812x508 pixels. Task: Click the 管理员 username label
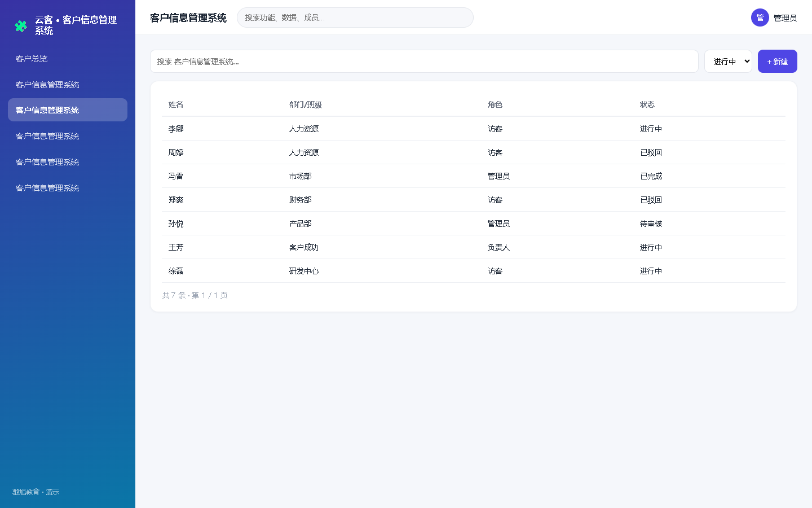pos(785,18)
